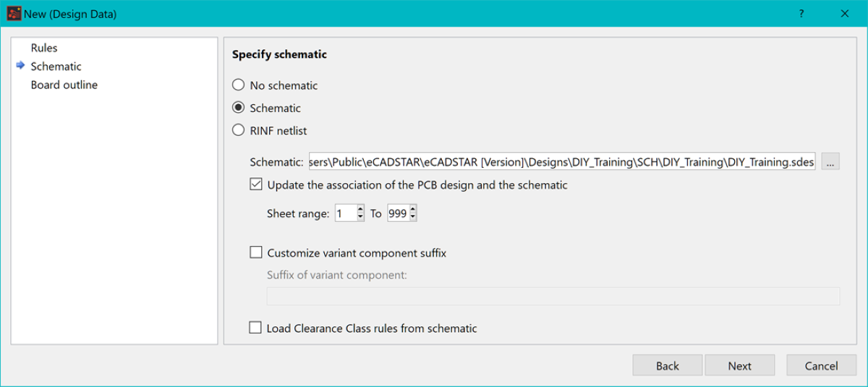Enable Load Clearance Class rules from schematic
The width and height of the screenshot is (868, 387).
255,328
